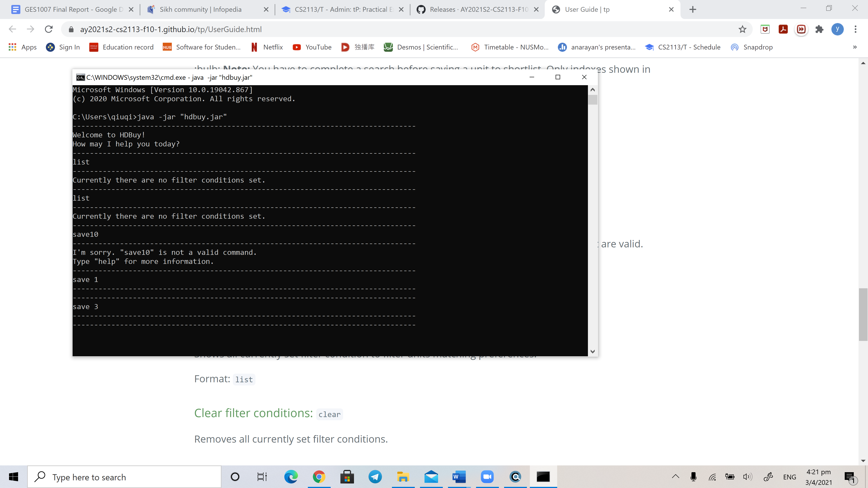Launch Microsoft Word from taskbar
The image size is (868, 488).
tap(459, 477)
